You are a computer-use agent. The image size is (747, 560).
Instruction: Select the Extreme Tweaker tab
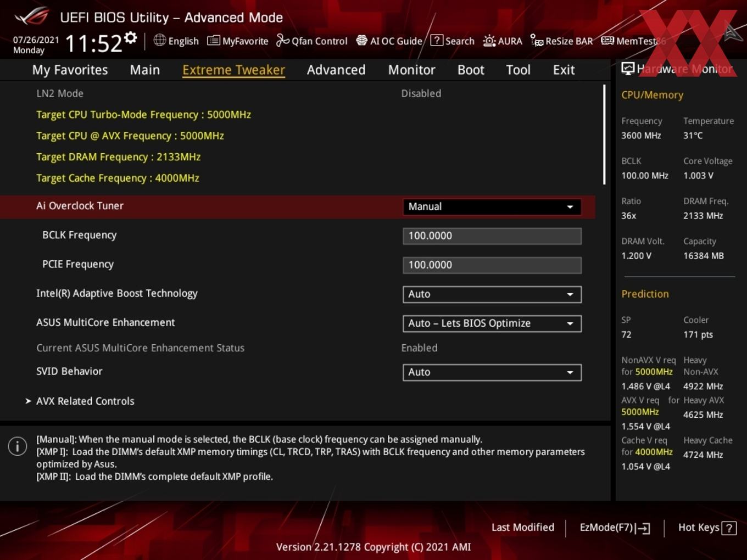[x=233, y=70]
